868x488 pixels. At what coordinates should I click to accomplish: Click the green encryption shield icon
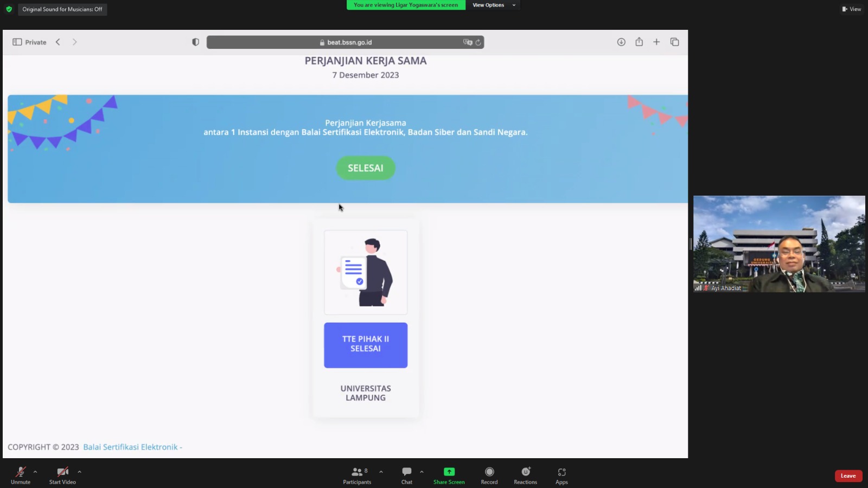[x=9, y=9]
